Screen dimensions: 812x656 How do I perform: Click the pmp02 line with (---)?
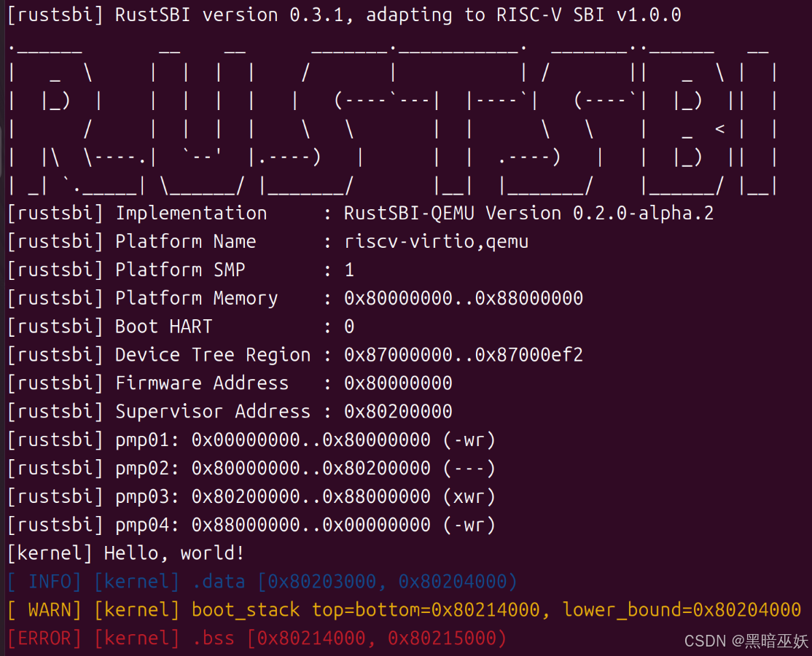click(x=251, y=469)
